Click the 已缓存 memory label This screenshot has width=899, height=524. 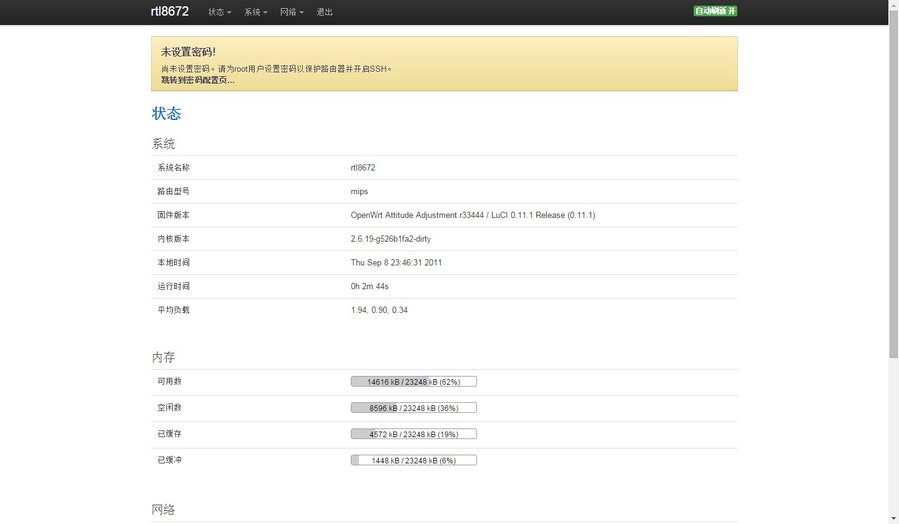169,434
